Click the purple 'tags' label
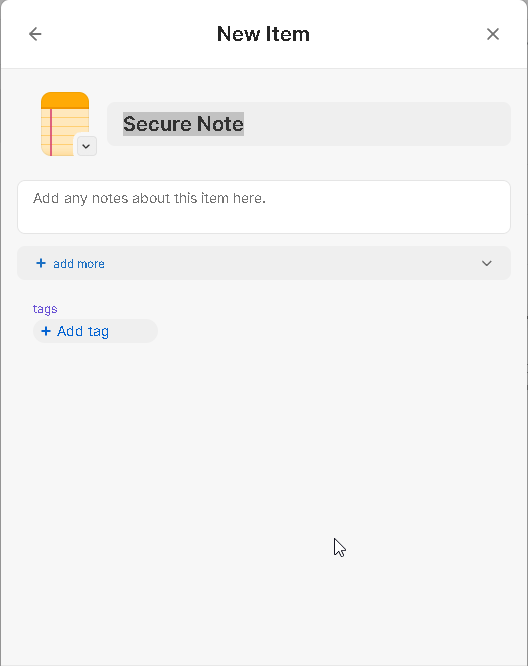Viewport: 528px width, 666px height. (45, 309)
